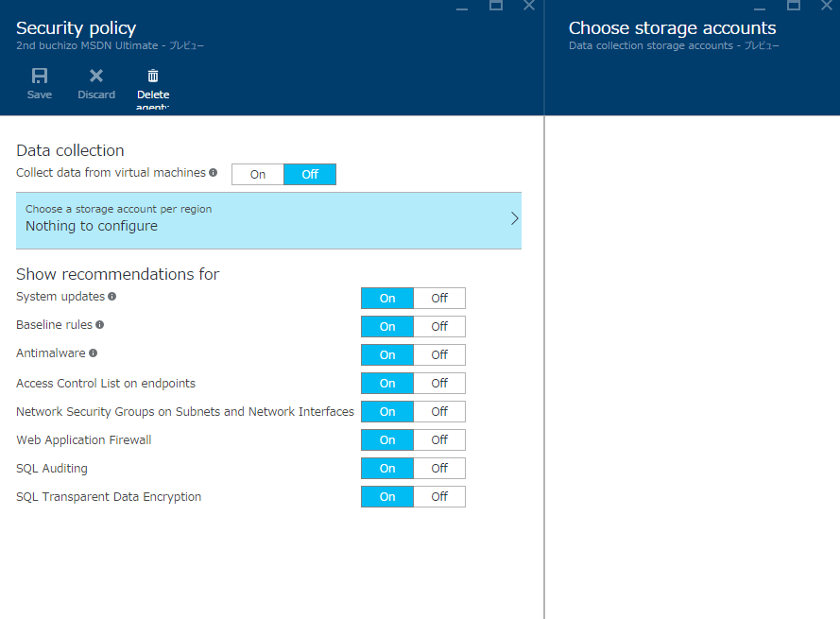Click 'Show recommendations for' heading
Image resolution: width=840 pixels, height=619 pixels.
[118, 274]
